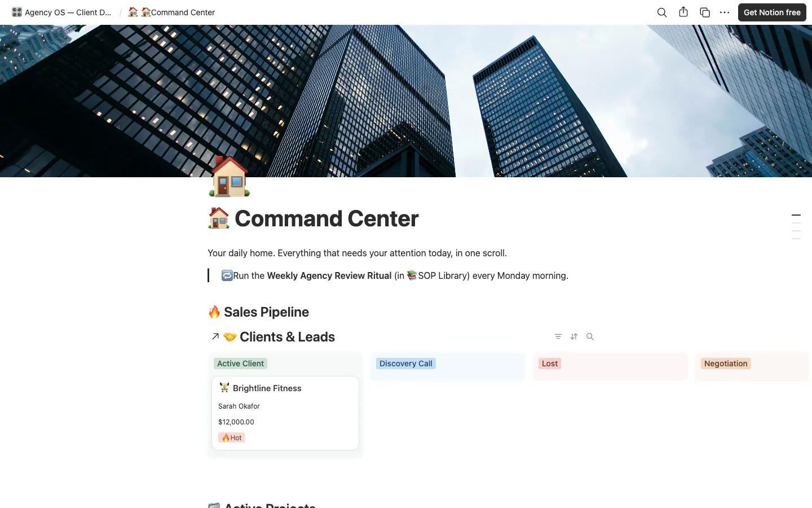Click the cover image of skyscrapers
This screenshot has height=508, width=812.
406,101
